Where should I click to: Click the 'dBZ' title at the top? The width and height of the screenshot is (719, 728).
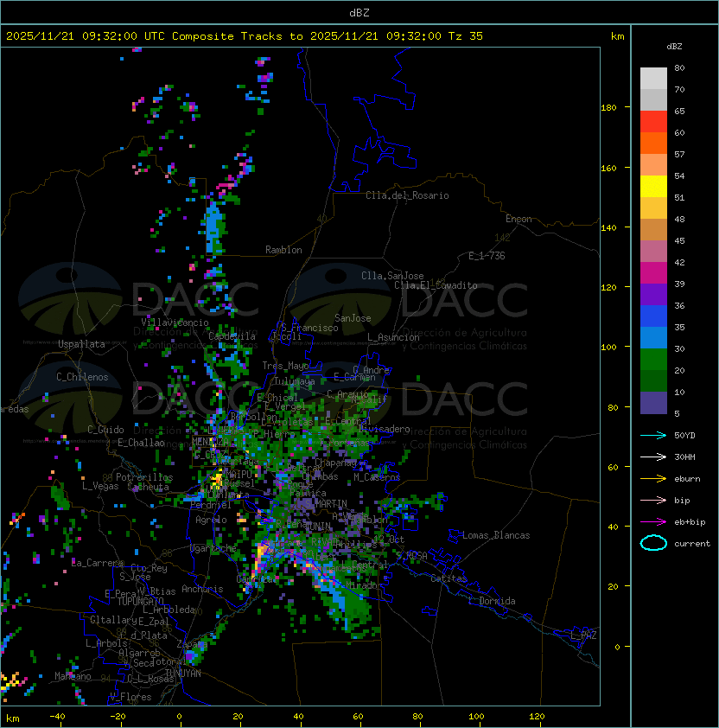(x=359, y=12)
